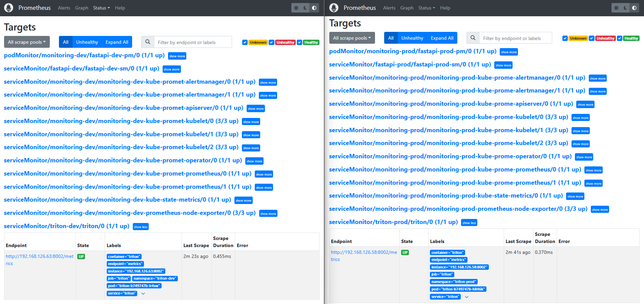This screenshot has height=304, width=644.
Task: Toggle Unknown checkbox in right window
Action: 565,38
